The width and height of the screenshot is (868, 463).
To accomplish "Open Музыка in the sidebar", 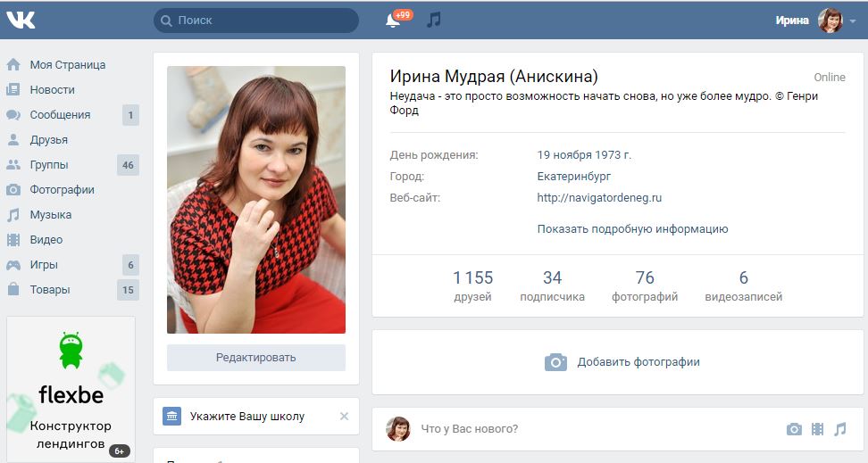I will 50,215.
